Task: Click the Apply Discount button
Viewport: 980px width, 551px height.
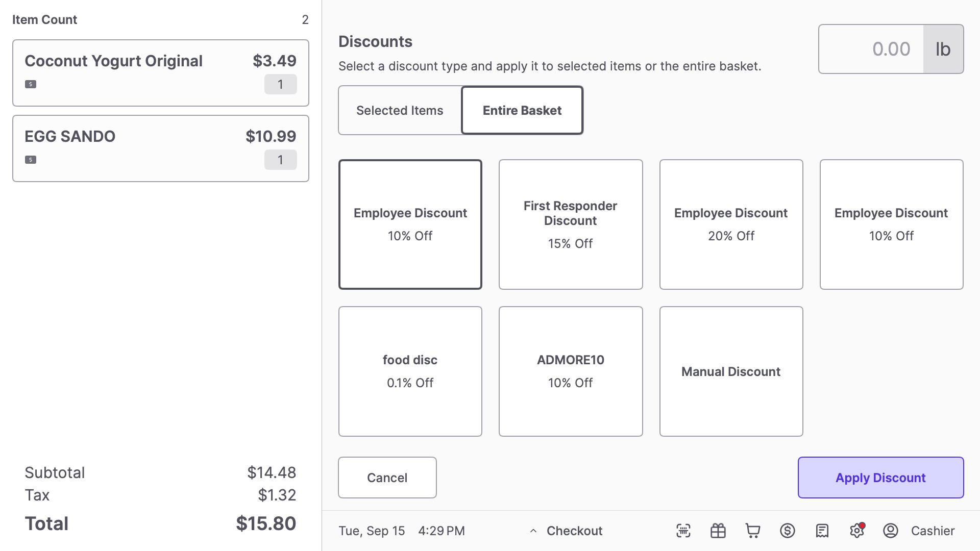Action: (881, 478)
